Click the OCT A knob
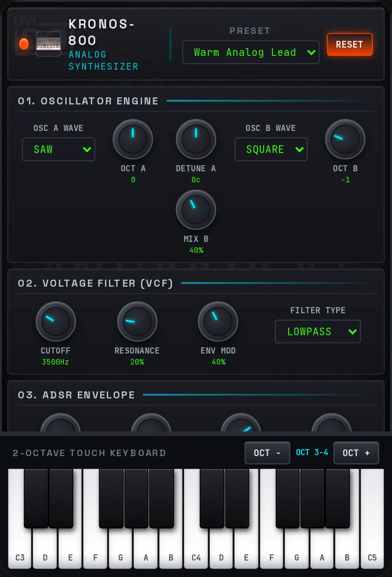Image resolution: width=392 pixels, height=577 pixels. [133, 139]
